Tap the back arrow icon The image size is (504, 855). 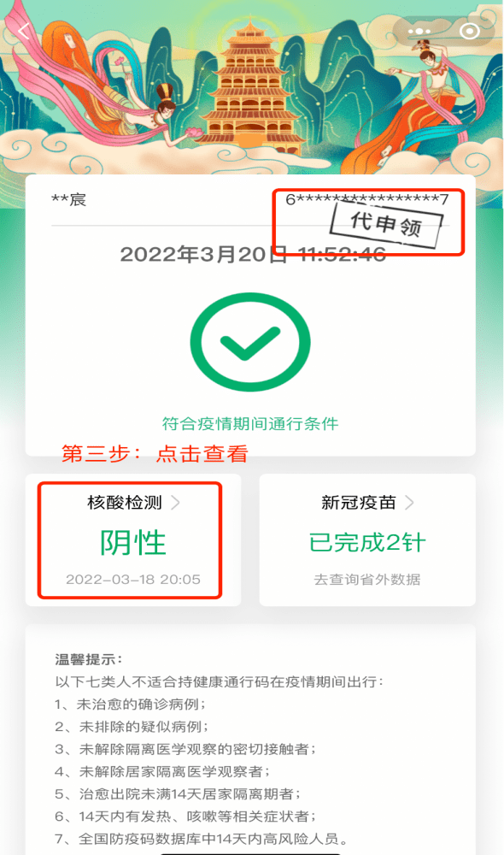pos(23,32)
